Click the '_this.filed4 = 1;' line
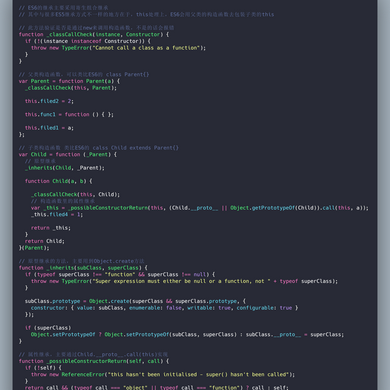The width and height of the screenshot is (390, 390). (57, 214)
